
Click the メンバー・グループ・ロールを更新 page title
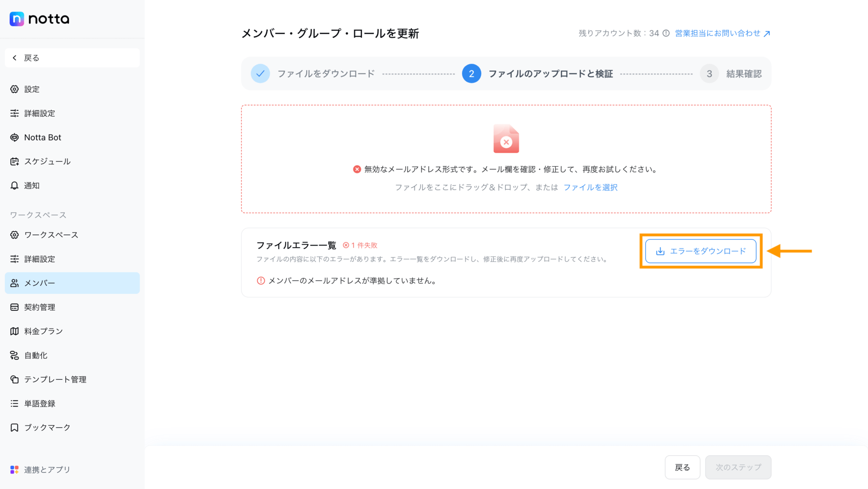pos(330,33)
